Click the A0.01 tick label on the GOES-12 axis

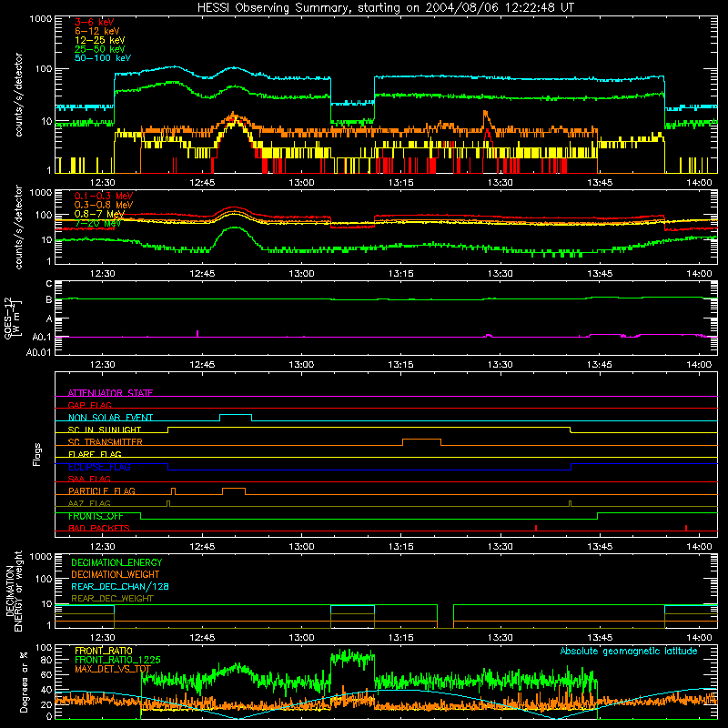click(x=39, y=352)
